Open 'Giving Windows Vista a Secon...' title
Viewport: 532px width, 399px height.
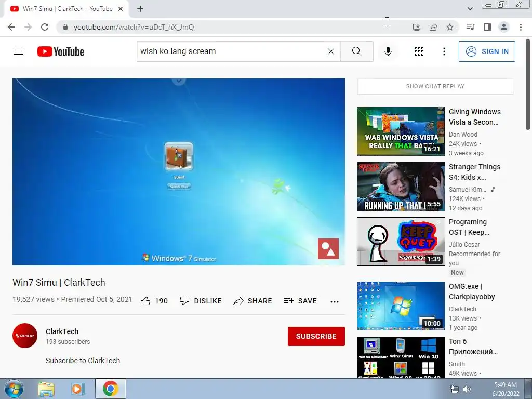(x=475, y=117)
